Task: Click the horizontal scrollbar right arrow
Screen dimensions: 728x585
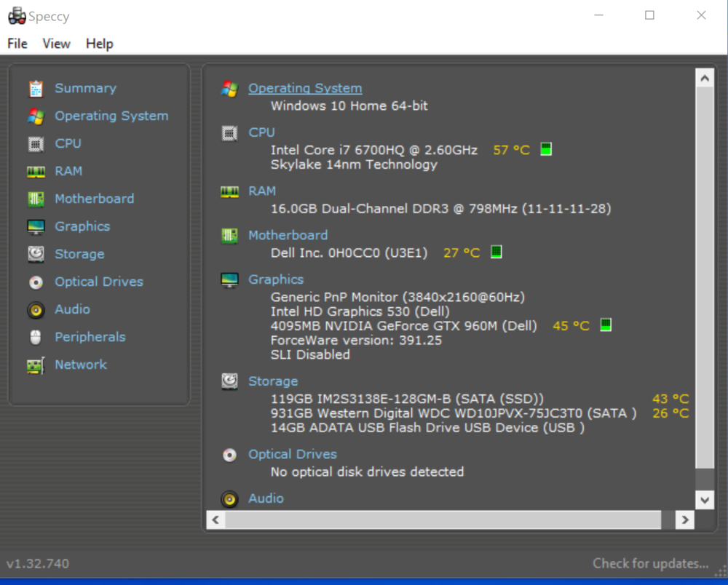Action: pyautogui.click(x=685, y=520)
